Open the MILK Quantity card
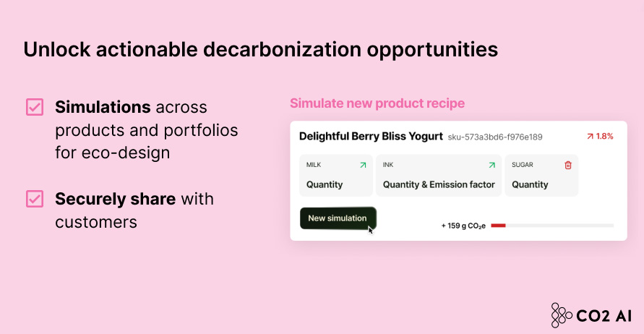Screen dimensions: 644x334 pyautogui.click(x=335, y=175)
